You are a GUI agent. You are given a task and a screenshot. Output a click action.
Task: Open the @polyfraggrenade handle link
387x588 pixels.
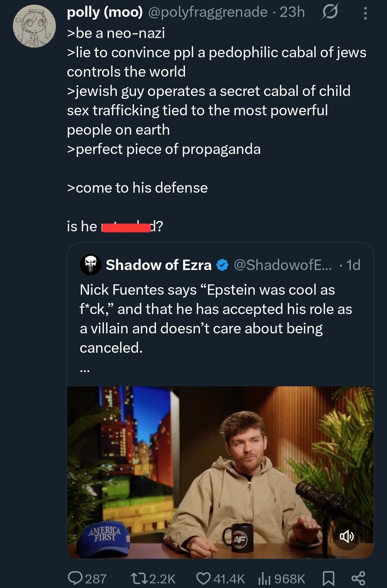(x=207, y=12)
